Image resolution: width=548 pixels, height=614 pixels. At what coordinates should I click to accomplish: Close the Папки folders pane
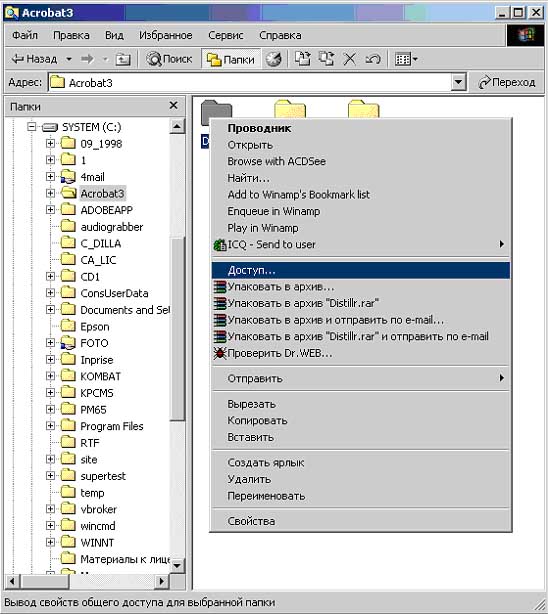(x=174, y=105)
